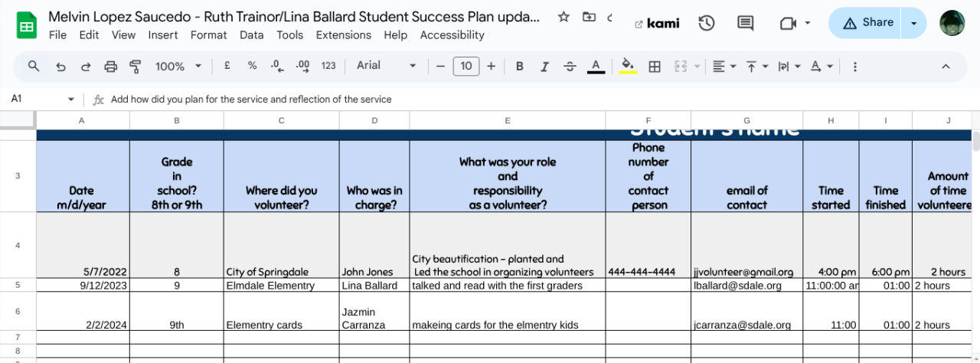Star this document
The width and height of the screenshot is (980, 363).
pos(563,17)
